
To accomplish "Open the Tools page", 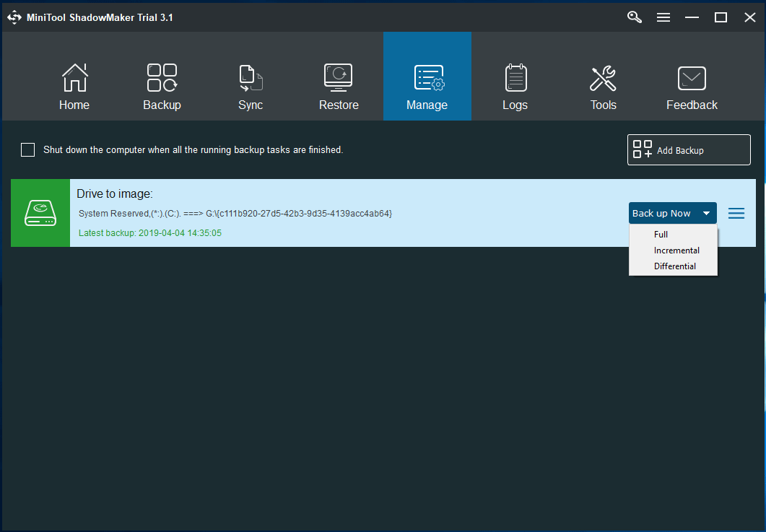I will [604, 87].
